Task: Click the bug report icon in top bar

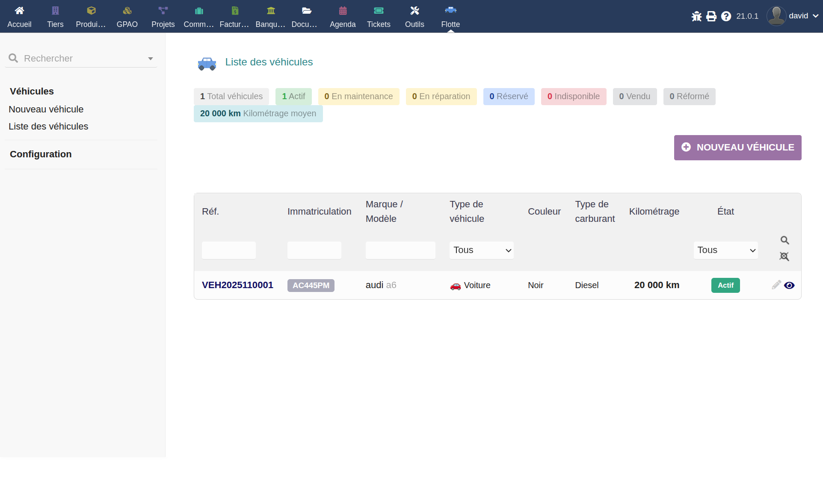Action: 696,16
